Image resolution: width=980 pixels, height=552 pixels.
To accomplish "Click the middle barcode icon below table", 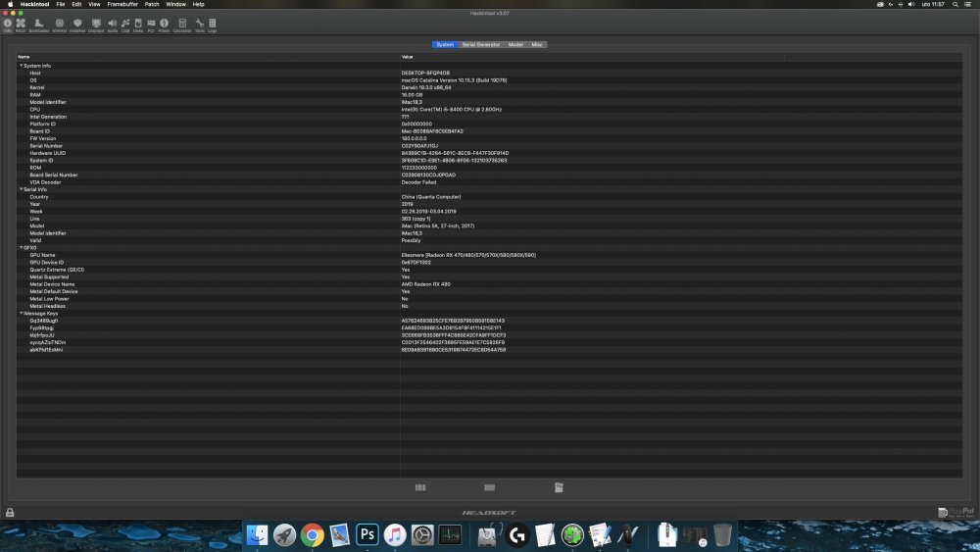I will click(x=489, y=487).
